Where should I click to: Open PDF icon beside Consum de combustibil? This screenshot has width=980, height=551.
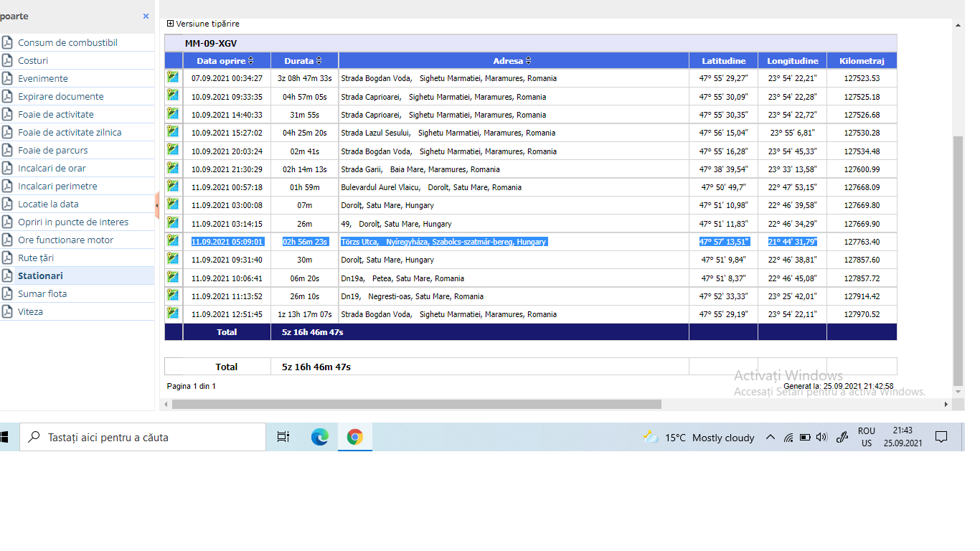point(7,42)
